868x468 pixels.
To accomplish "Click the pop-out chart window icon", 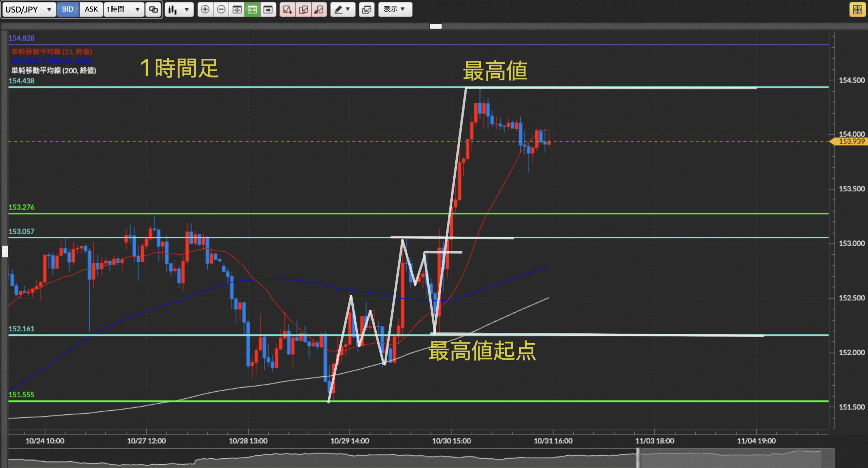I will pos(319,9).
